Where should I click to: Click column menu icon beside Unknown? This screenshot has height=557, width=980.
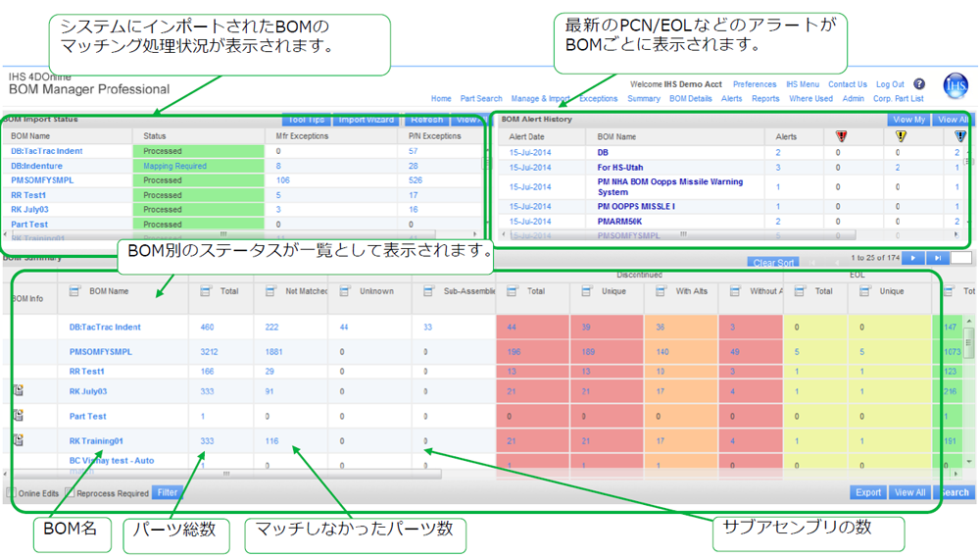coord(344,290)
